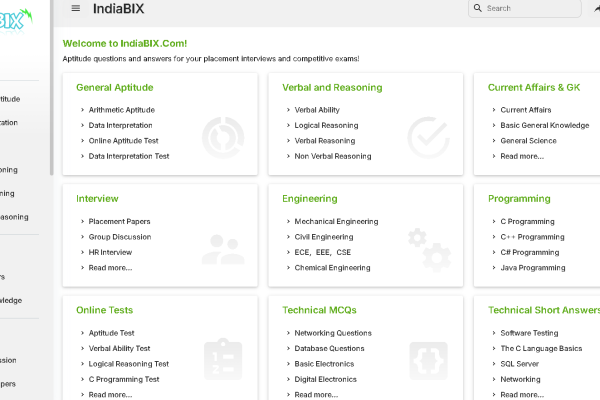Open Verbal Ability Test link
600x400 pixels.
[119, 348]
